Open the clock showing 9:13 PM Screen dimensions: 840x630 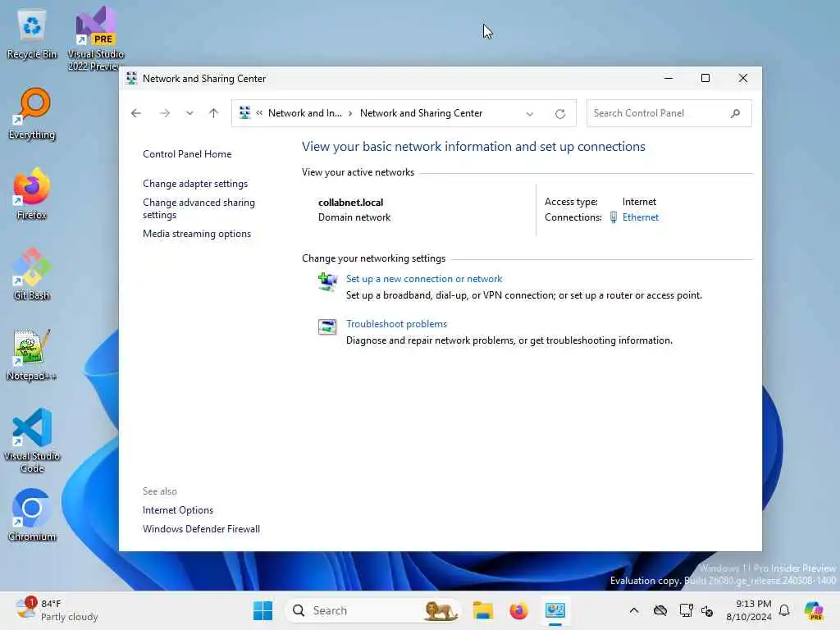(748, 610)
